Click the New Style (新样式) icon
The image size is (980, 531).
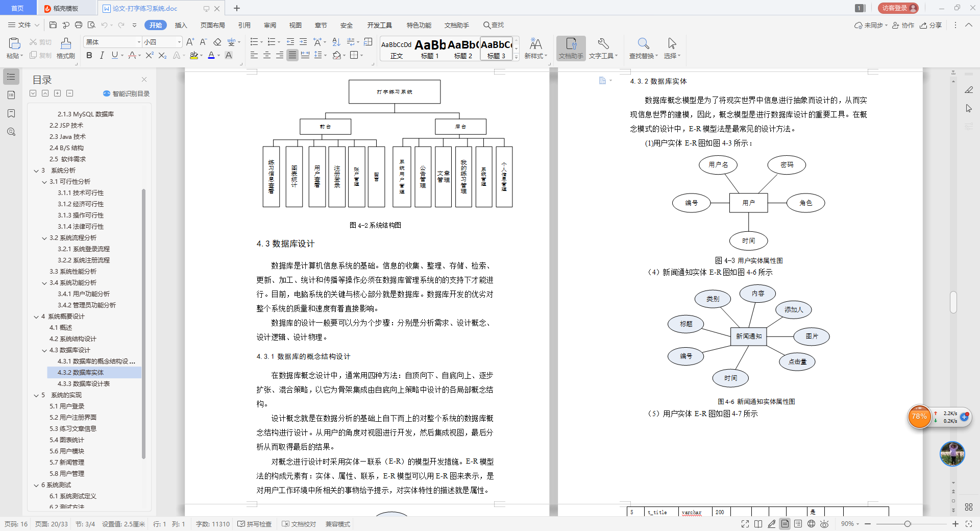pos(535,49)
